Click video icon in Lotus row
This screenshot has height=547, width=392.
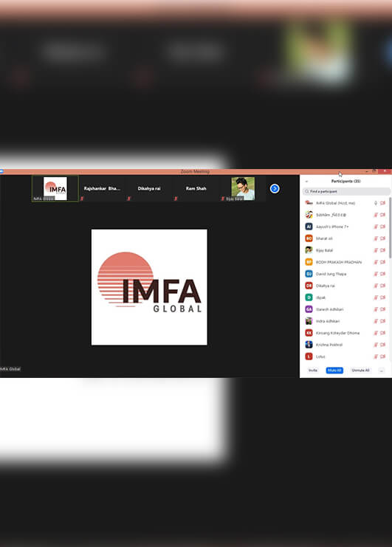click(x=382, y=357)
